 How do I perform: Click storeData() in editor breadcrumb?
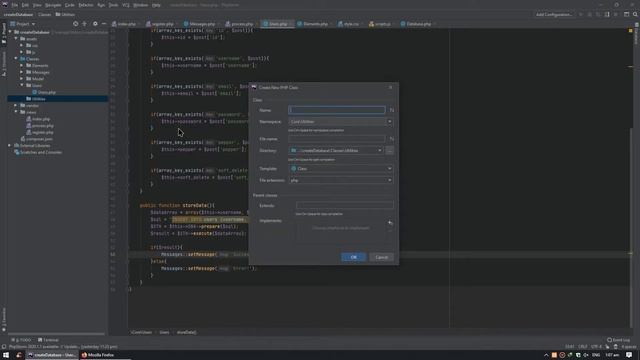[187, 332]
